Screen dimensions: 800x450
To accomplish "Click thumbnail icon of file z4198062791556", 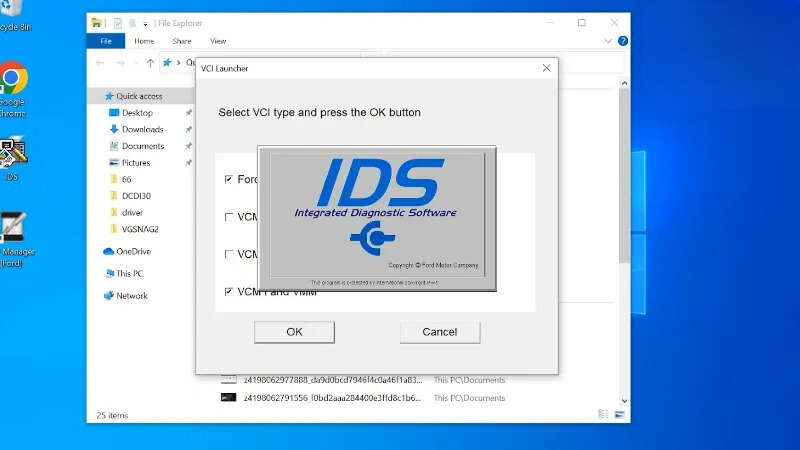I will coord(229,397).
